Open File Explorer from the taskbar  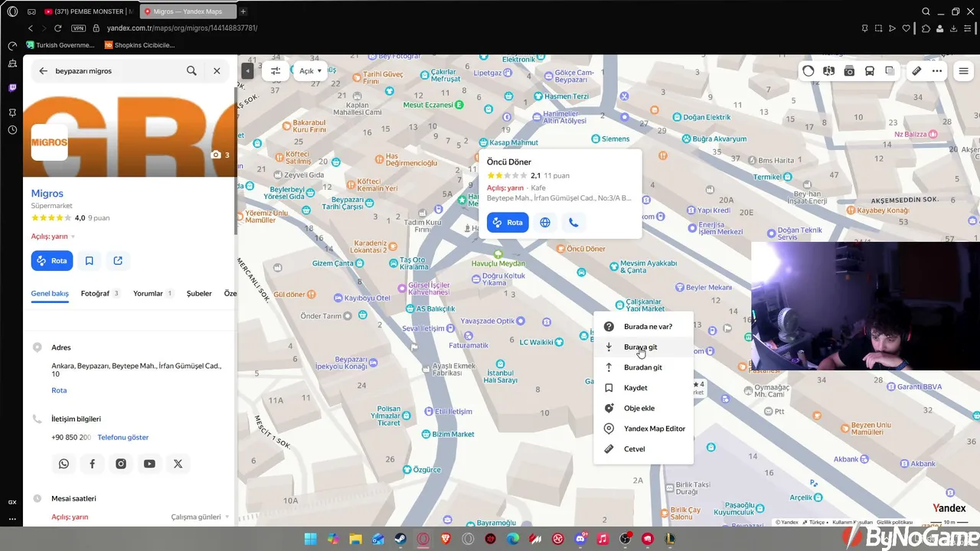coord(355,539)
